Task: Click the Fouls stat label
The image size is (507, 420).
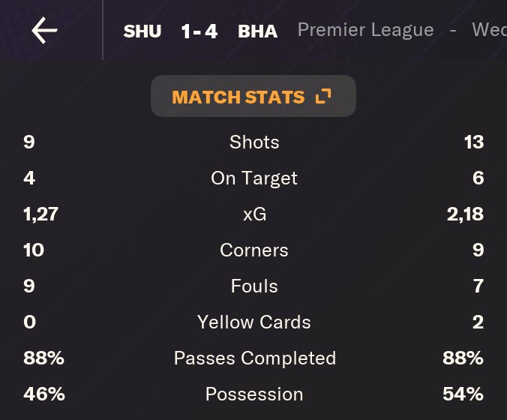Action: click(254, 286)
